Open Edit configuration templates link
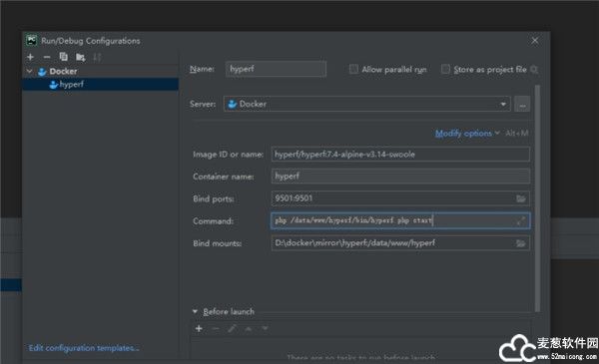Image resolution: width=599 pixels, height=364 pixels. (84, 348)
